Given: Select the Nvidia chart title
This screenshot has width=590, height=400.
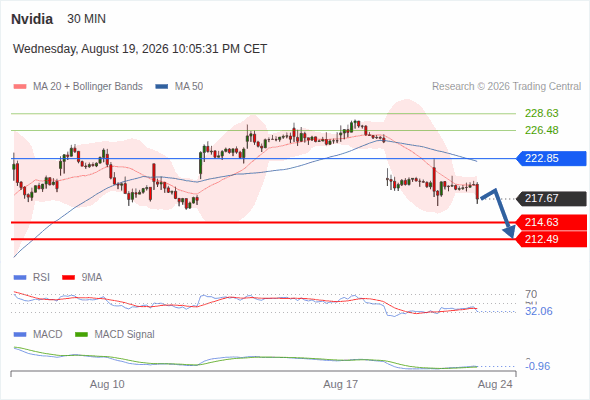Looking at the screenshot, I should [x=32, y=19].
